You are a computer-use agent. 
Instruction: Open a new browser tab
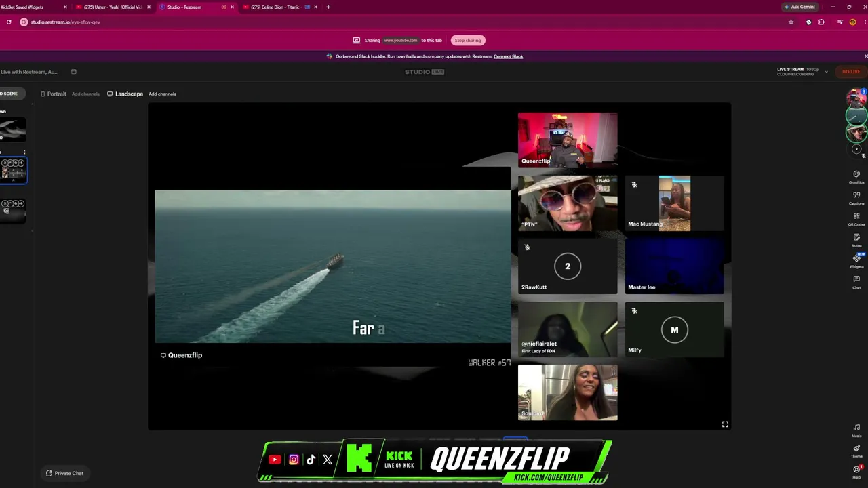[x=328, y=7]
